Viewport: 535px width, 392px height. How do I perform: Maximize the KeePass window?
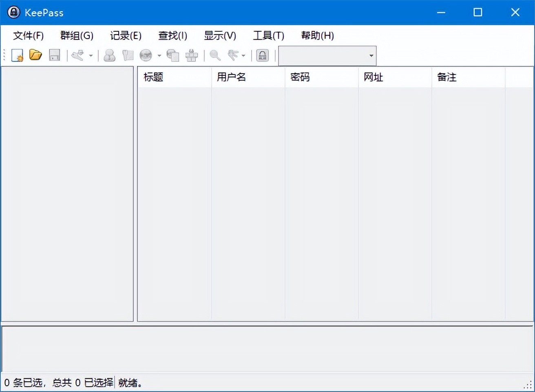[x=478, y=12]
